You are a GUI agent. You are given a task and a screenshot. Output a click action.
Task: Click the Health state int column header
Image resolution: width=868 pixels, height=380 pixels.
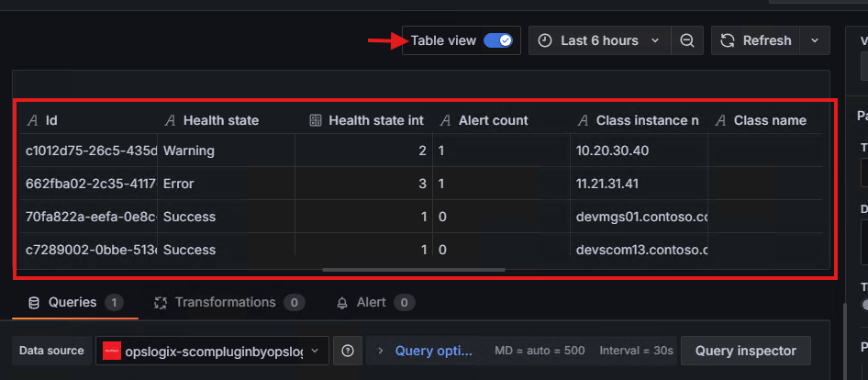click(x=375, y=120)
